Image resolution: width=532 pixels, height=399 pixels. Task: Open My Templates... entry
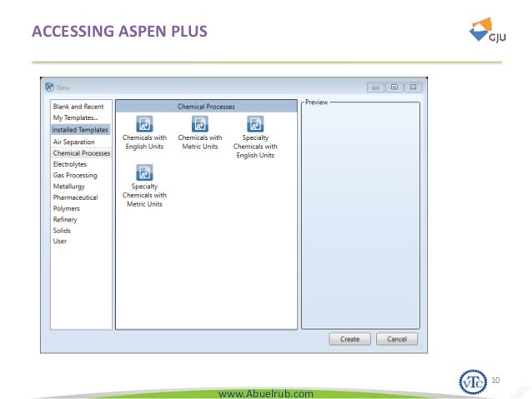[x=75, y=117]
